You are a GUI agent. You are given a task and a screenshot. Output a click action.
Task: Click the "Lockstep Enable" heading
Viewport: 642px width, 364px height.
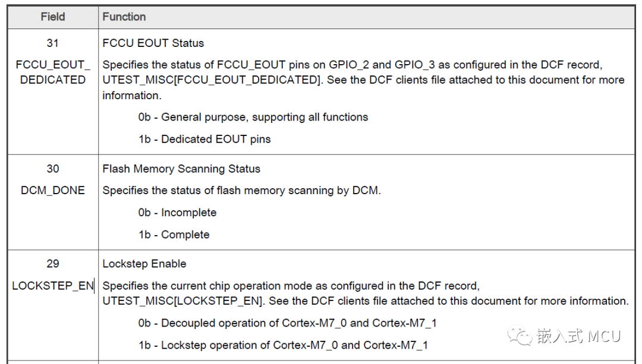tap(144, 264)
